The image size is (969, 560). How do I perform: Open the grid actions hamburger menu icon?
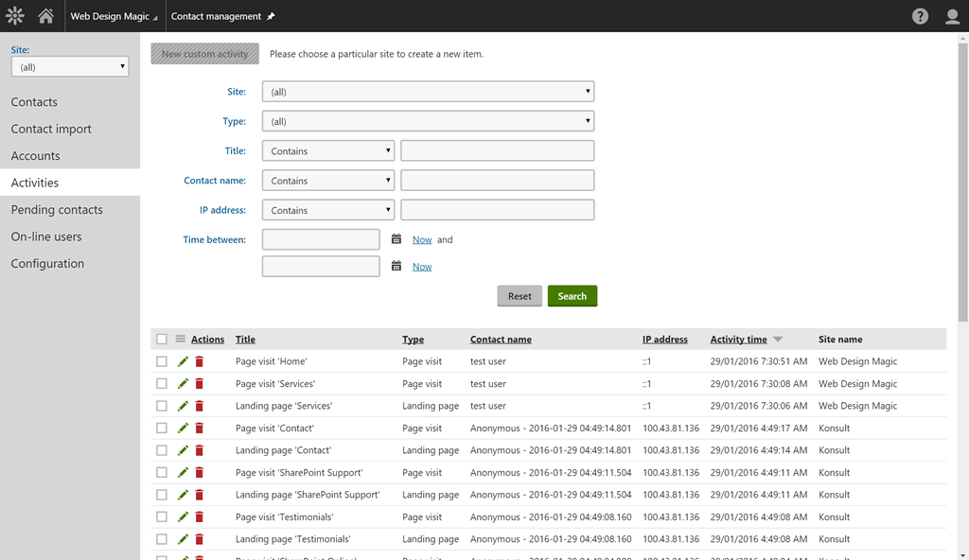[x=180, y=340]
